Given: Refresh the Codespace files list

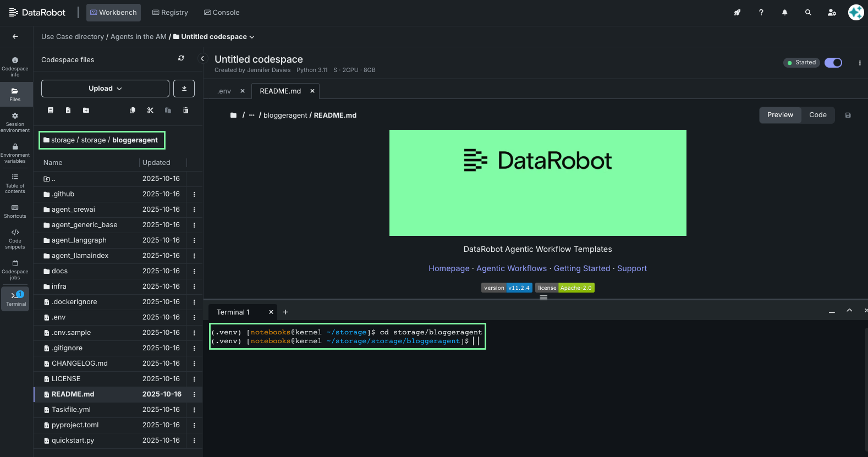Looking at the screenshot, I should (x=181, y=58).
